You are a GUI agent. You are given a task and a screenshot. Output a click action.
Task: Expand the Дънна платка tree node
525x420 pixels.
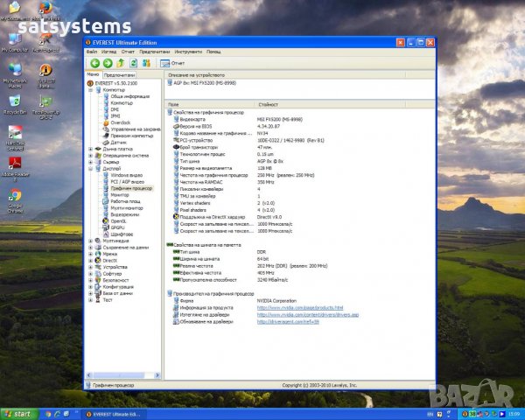click(x=92, y=149)
